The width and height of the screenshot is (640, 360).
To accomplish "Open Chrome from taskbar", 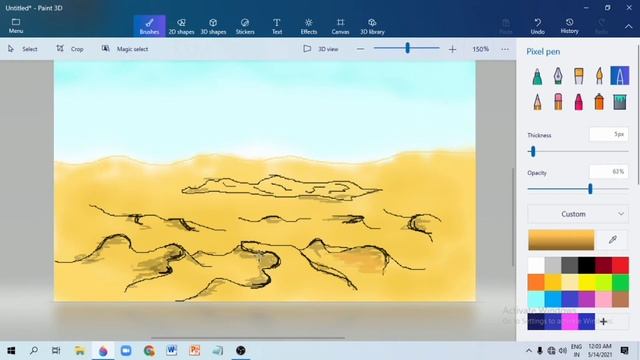I will pyautogui.click(x=149, y=351).
